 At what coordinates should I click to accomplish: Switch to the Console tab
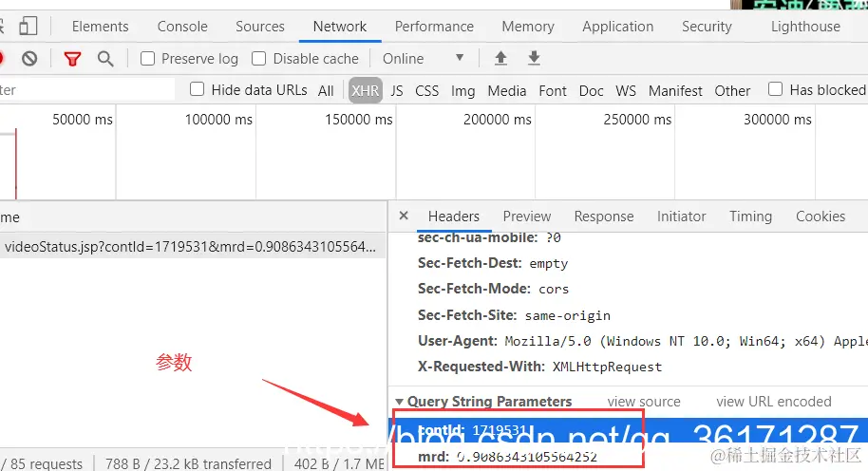(x=182, y=27)
